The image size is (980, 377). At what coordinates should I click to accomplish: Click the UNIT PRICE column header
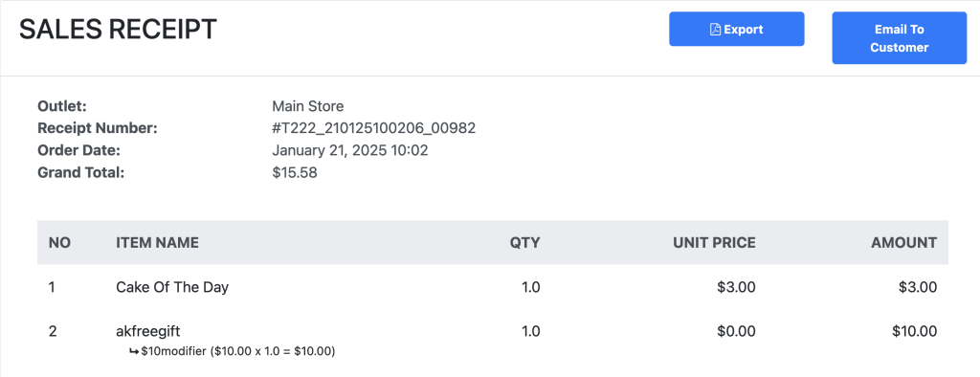click(714, 243)
